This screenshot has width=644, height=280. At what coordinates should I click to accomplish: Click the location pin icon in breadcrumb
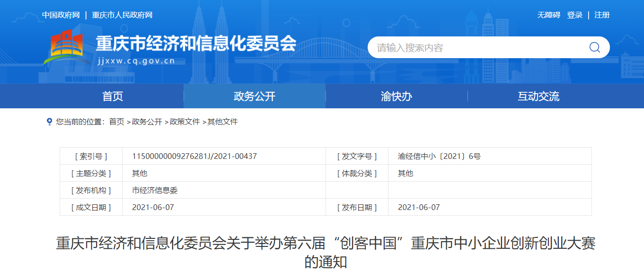coord(49,122)
